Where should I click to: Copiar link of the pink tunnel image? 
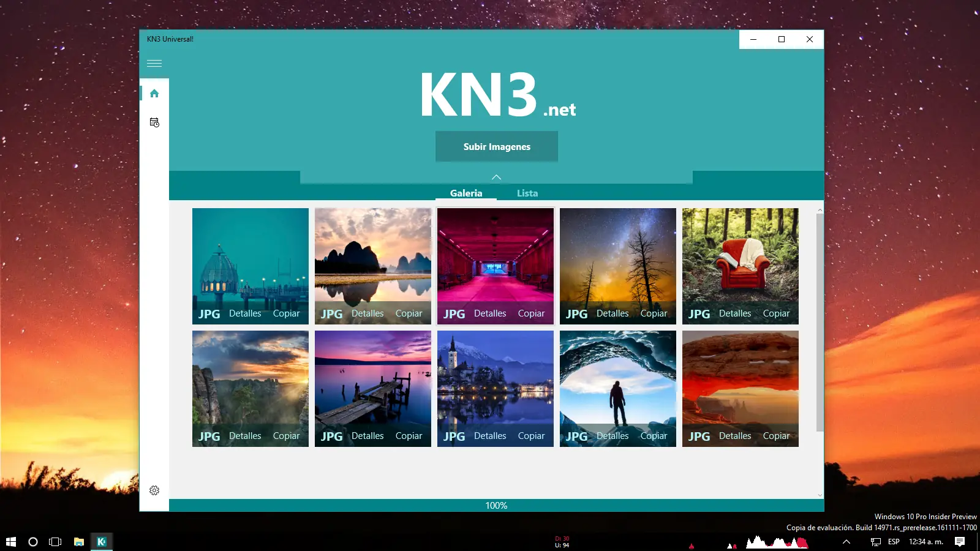click(x=531, y=313)
